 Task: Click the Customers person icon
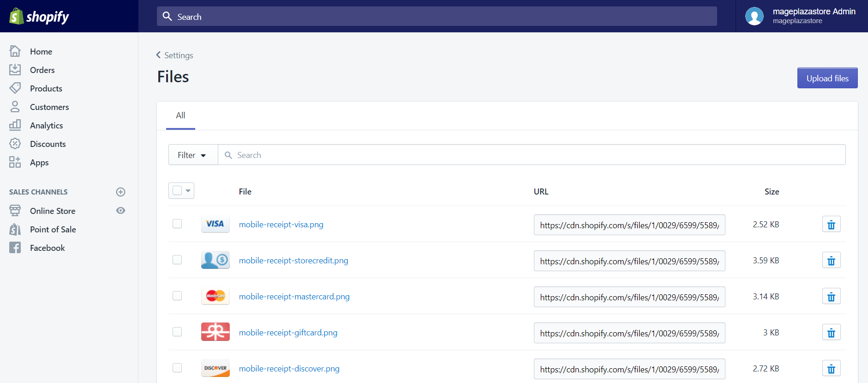tap(15, 106)
